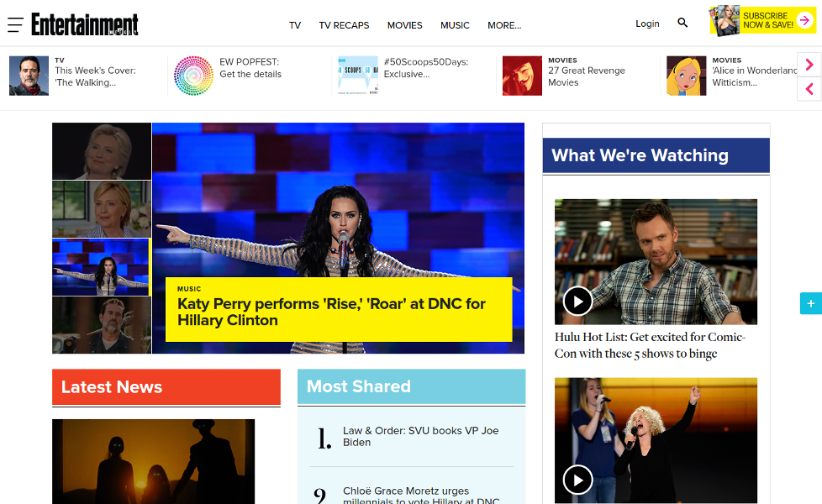Open the TV RECAPS section
822x504 pixels.
coord(344,25)
